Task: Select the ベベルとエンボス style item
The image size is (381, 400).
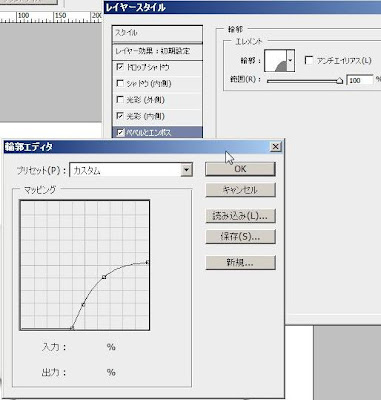Action: tap(157, 132)
